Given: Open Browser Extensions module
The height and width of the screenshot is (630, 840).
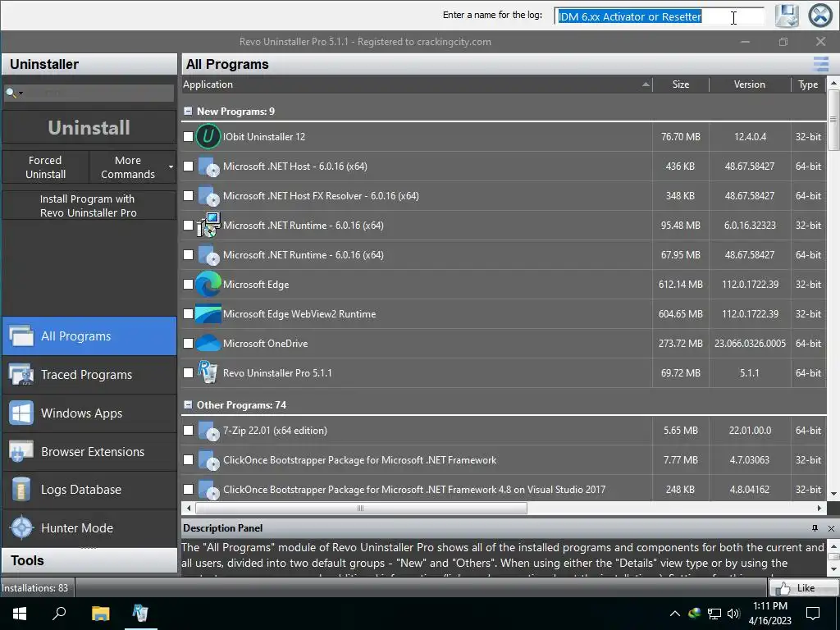Looking at the screenshot, I should [89, 452].
